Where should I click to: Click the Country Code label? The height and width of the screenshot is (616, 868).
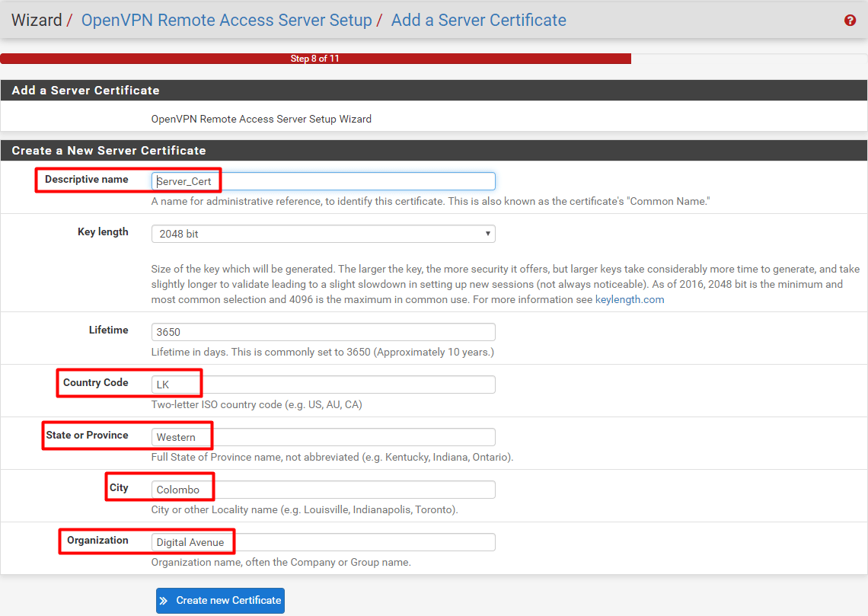[x=95, y=383]
